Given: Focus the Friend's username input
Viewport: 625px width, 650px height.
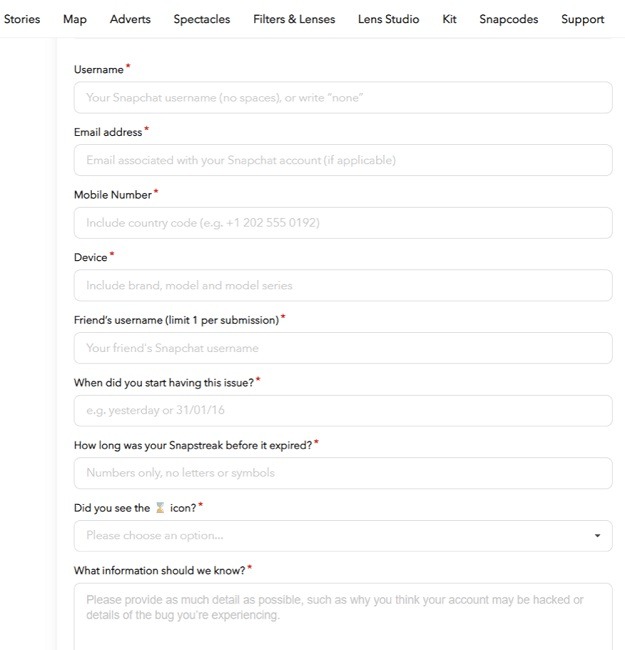Looking at the screenshot, I should pyautogui.click(x=342, y=348).
